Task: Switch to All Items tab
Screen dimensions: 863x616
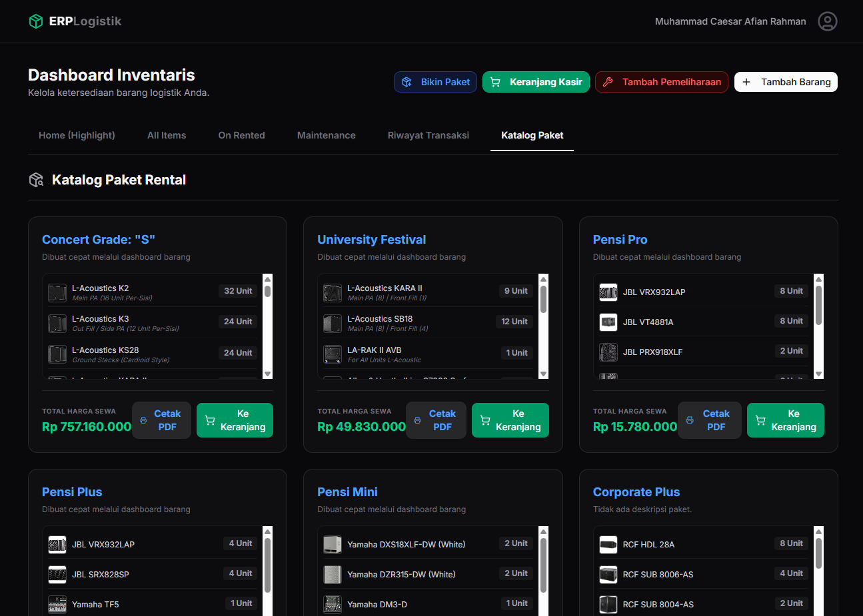Action: click(x=167, y=135)
